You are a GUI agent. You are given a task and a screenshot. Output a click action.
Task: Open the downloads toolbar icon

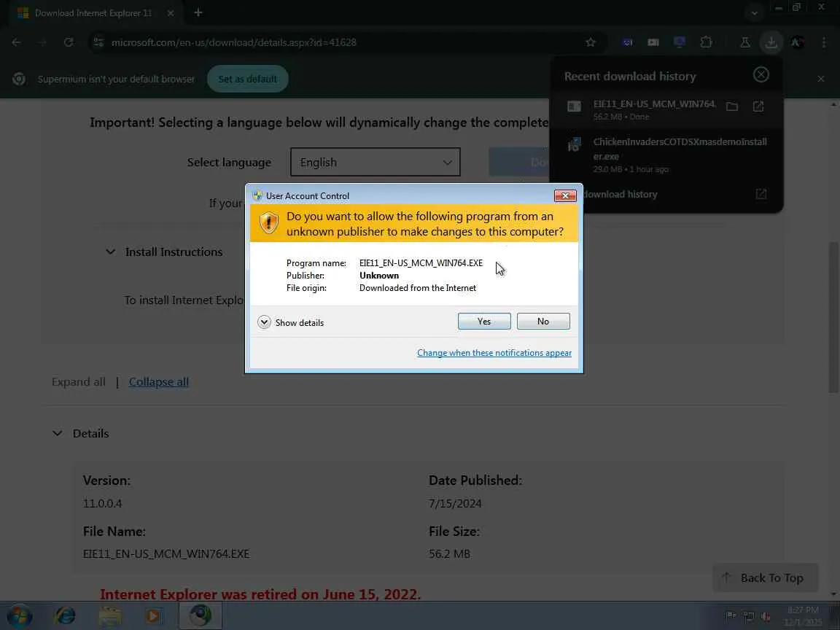771,42
